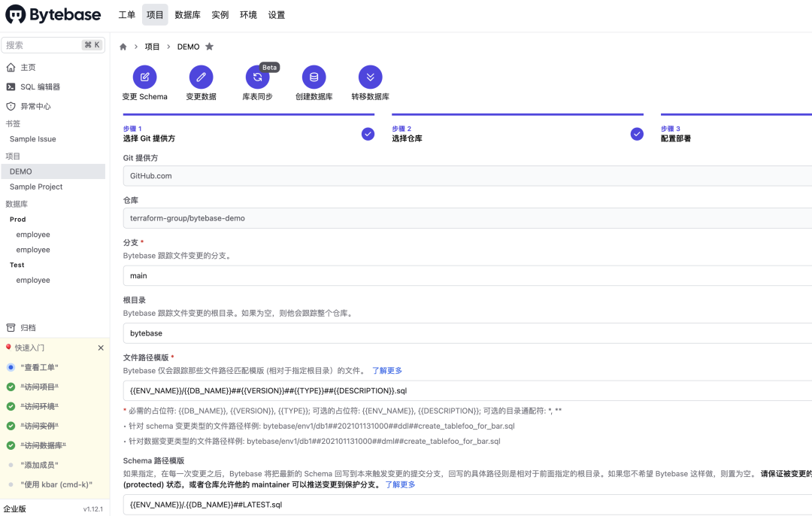Click the step 2 checkmark icon
Viewport: 812px width, 516px height.
[x=637, y=134]
